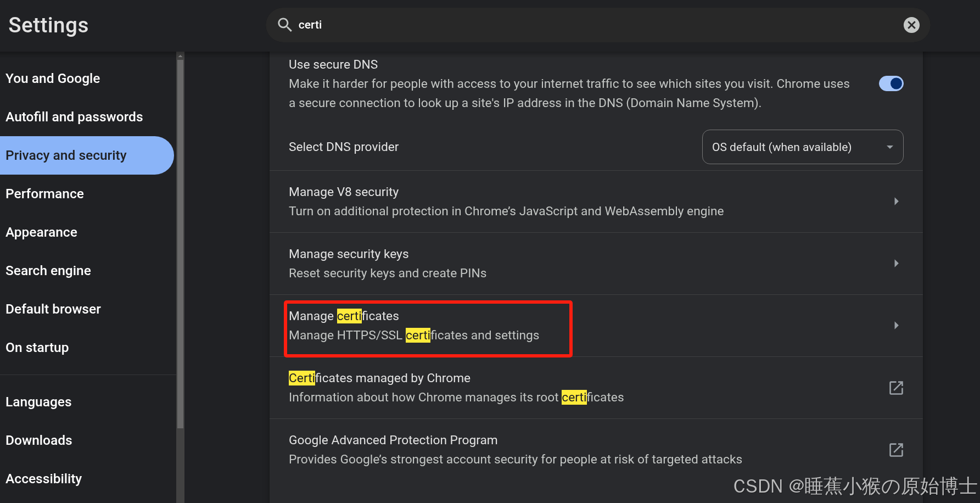Go to Autofill and passwords
980x503 pixels.
[74, 117]
